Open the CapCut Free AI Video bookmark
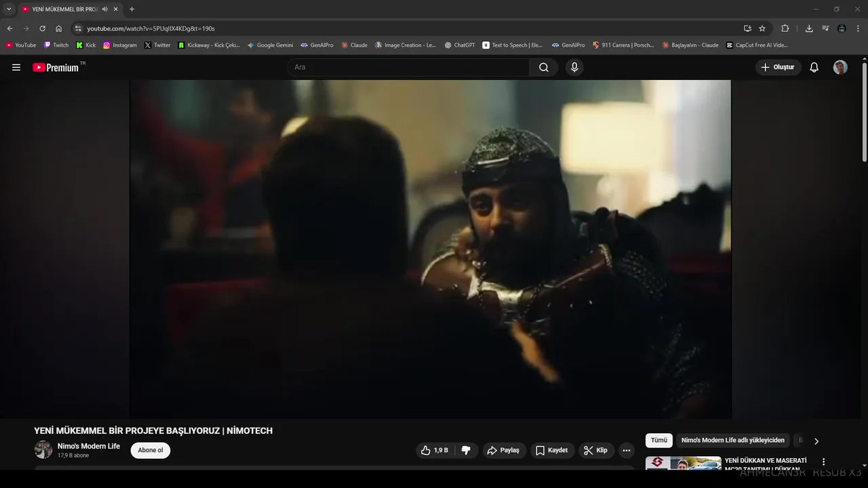The image size is (868, 488). coord(757,45)
